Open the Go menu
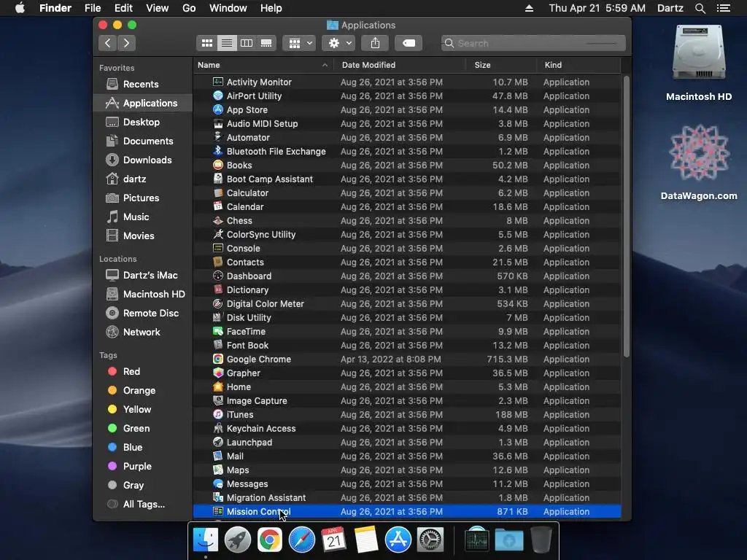747x560 pixels. click(x=189, y=8)
